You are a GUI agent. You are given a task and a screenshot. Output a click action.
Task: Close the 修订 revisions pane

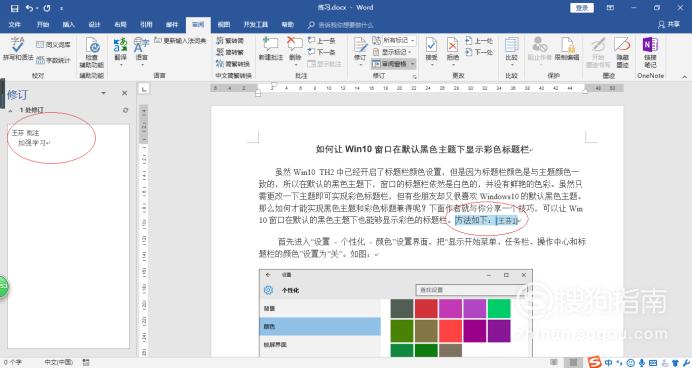click(124, 93)
